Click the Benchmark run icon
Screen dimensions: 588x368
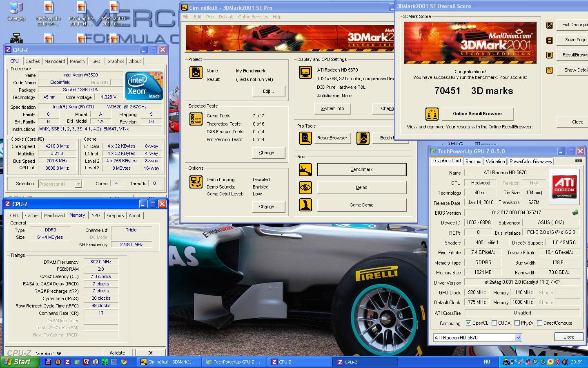[x=305, y=170]
